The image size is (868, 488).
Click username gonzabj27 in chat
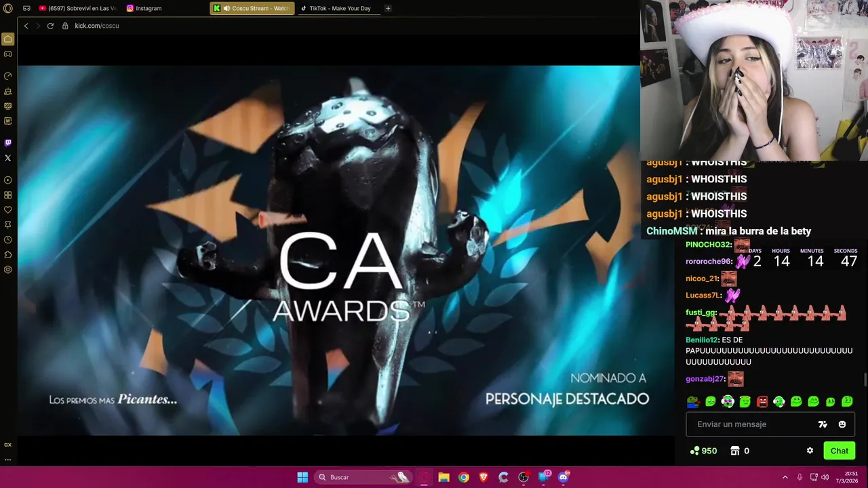tap(705, 379)
